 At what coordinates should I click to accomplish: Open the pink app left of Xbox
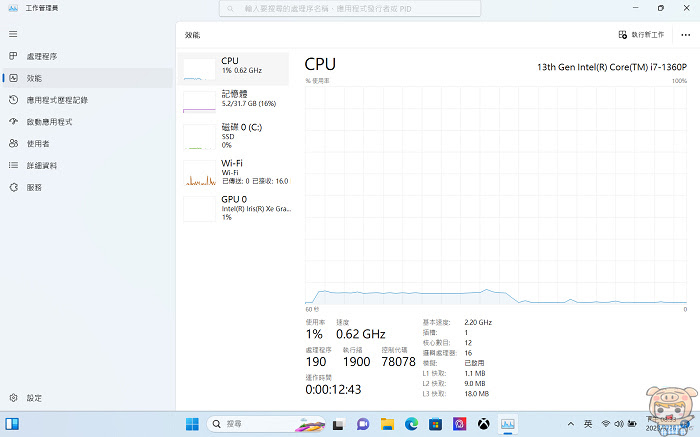coord(459,424)
